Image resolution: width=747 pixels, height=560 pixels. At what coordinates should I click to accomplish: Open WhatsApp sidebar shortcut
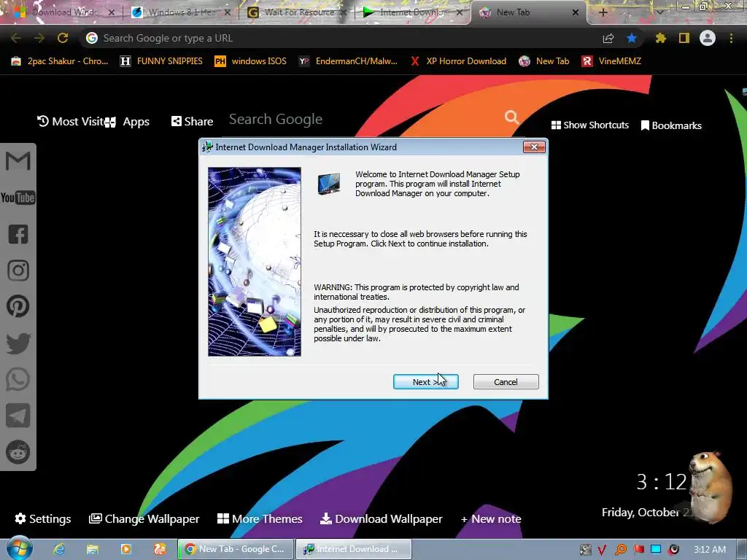[x=18, y=379]
